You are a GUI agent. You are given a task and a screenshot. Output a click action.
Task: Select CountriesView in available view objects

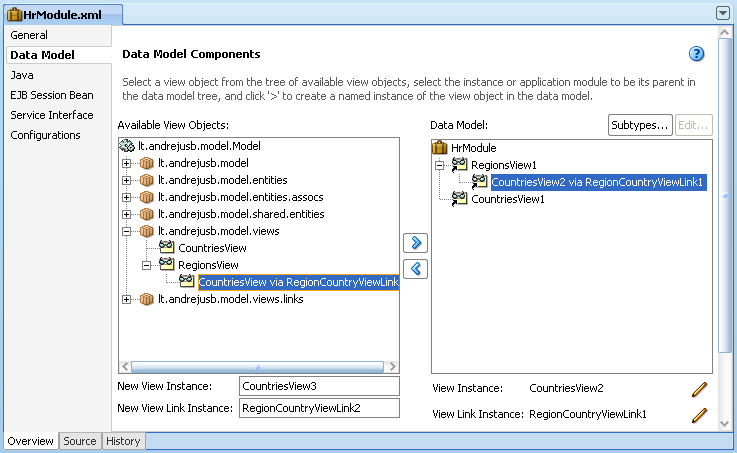pyautogui.click(x=212, y=248)
